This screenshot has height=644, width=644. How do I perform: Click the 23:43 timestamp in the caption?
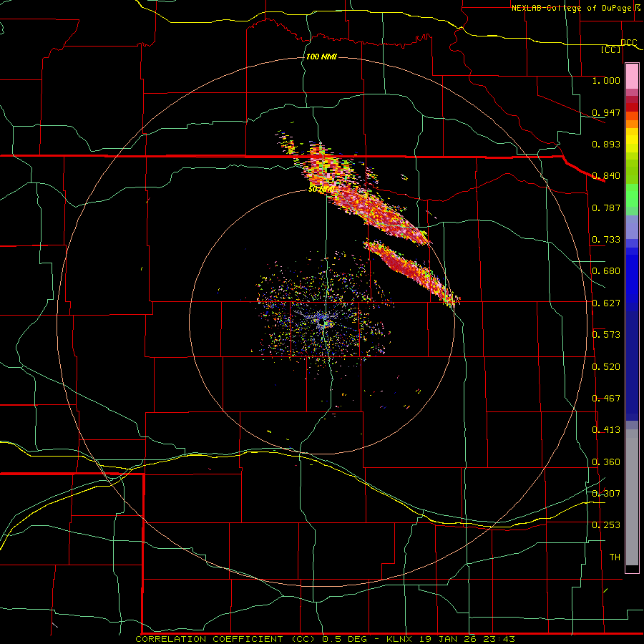(498, 639)
